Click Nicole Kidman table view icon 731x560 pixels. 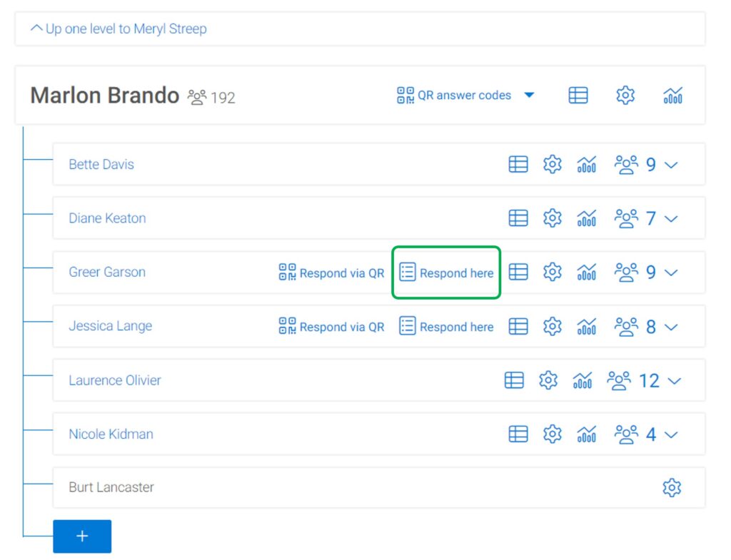tap(518, 434)
